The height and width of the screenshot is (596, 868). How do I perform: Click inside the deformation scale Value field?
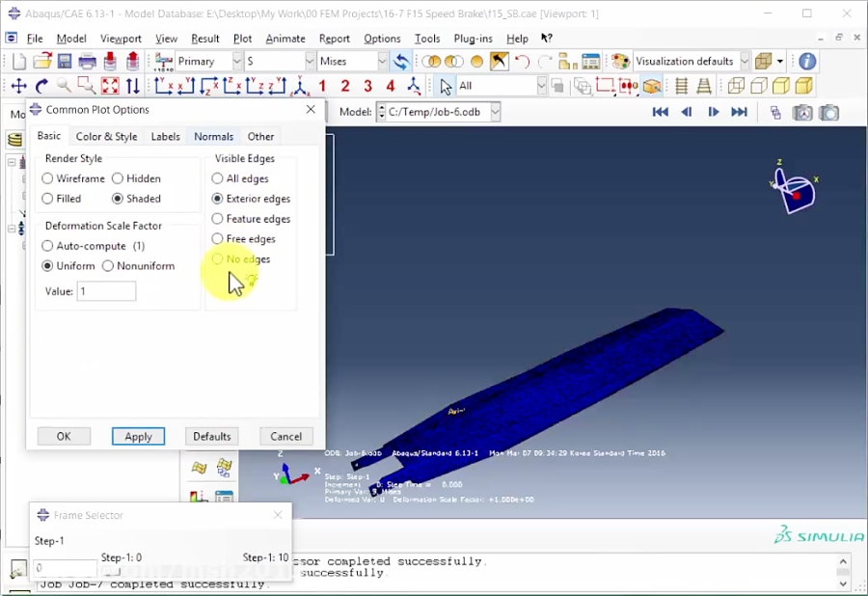(106, 291)
